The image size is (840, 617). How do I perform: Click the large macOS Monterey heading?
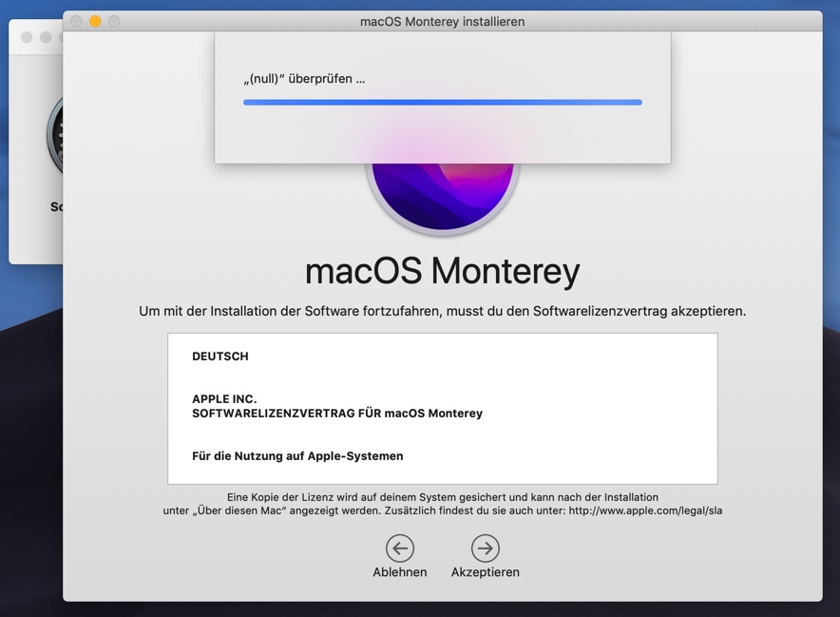click(443, 271)
